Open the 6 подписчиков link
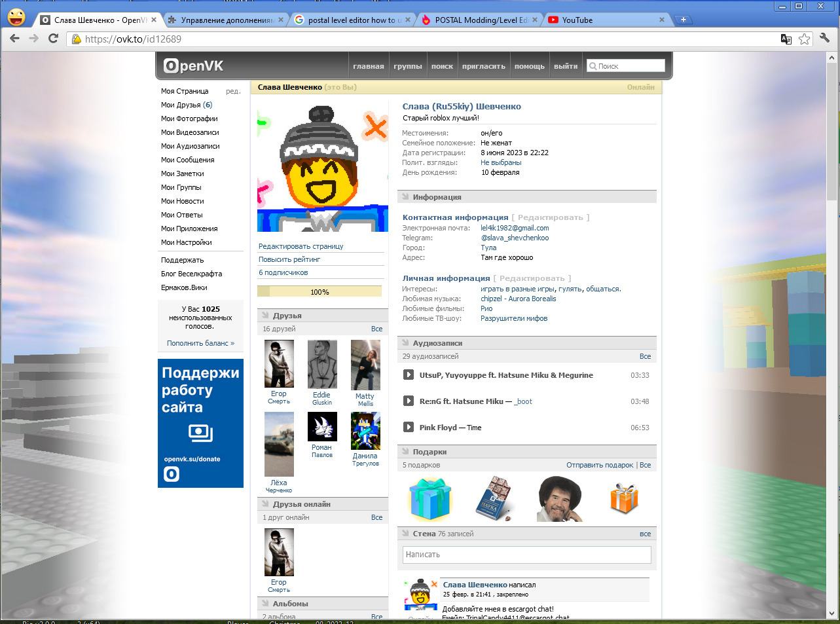 click(283, 272)
